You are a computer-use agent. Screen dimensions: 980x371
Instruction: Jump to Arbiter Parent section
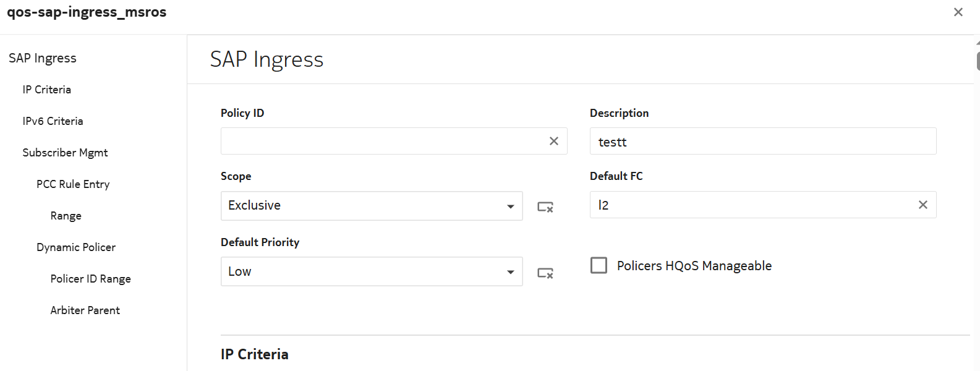pyautogui.click(x=85, y=310)
